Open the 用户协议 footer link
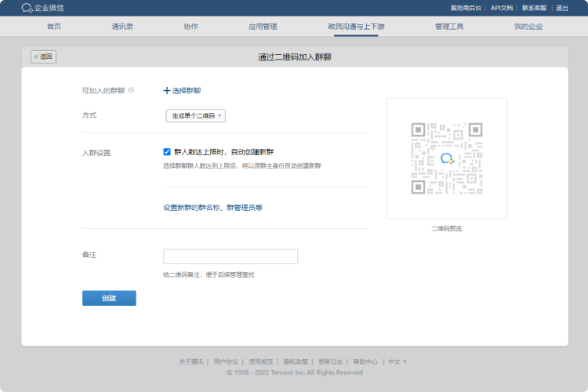 click(x=226, y=361)
